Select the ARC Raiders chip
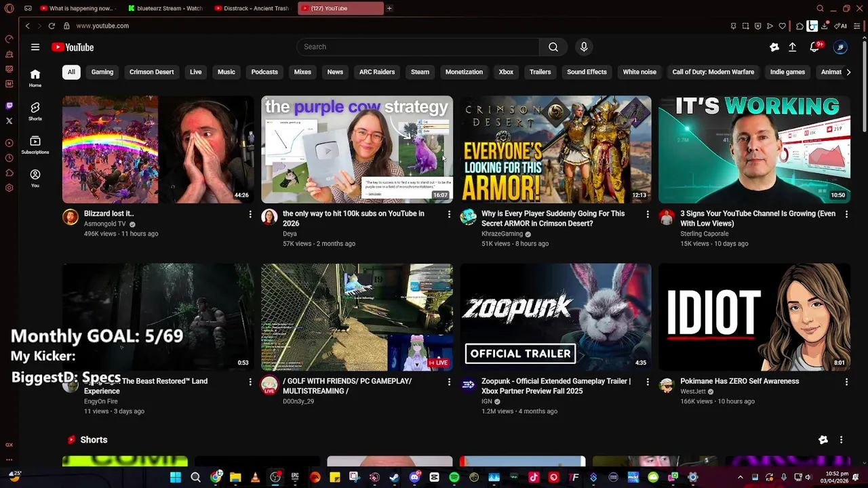The width and height of the screenshot is (868, 488). (377, 72)
